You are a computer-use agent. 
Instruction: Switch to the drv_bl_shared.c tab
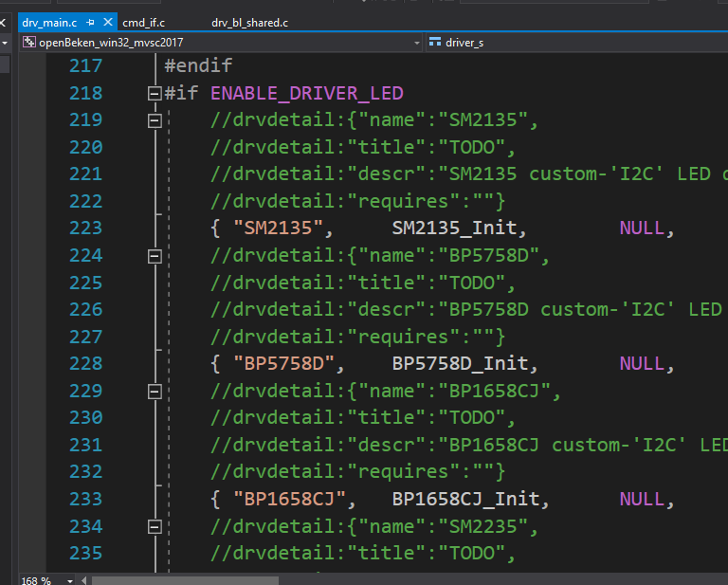[250, 23]
